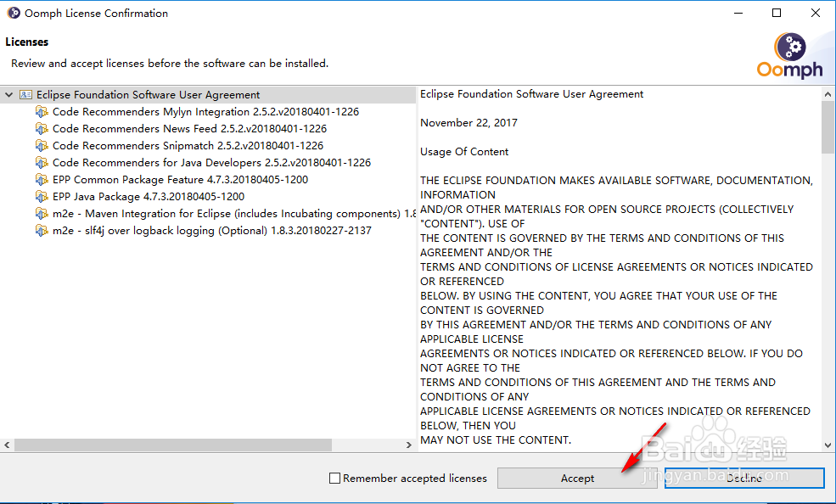836x504 pixels.
Task: Click the Oomph title bar icon
Action: [x=14, y=13]
